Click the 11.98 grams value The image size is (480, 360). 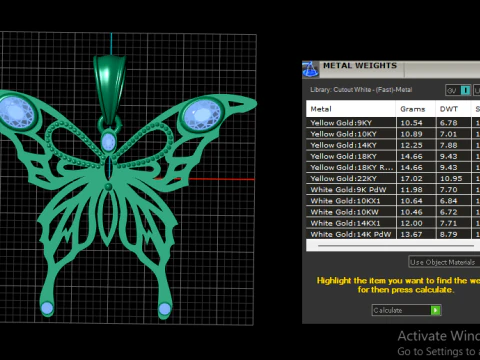click(x=411, y=190)
